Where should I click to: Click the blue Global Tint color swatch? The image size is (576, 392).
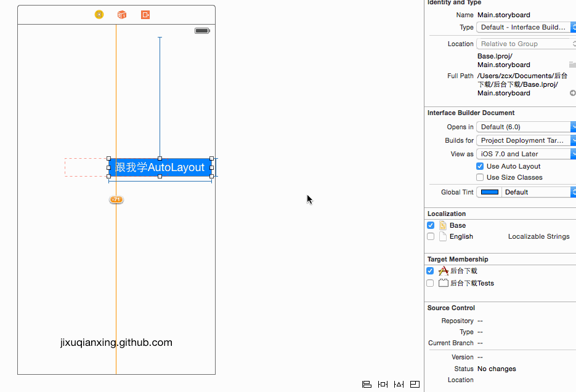(x=490, y=192)
